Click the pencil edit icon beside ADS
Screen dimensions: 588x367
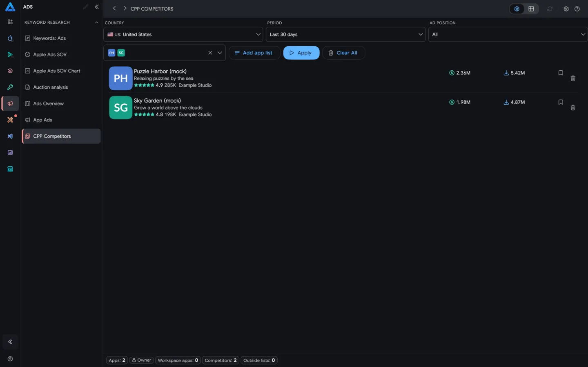pyautogui.click(x=85, y=7)
